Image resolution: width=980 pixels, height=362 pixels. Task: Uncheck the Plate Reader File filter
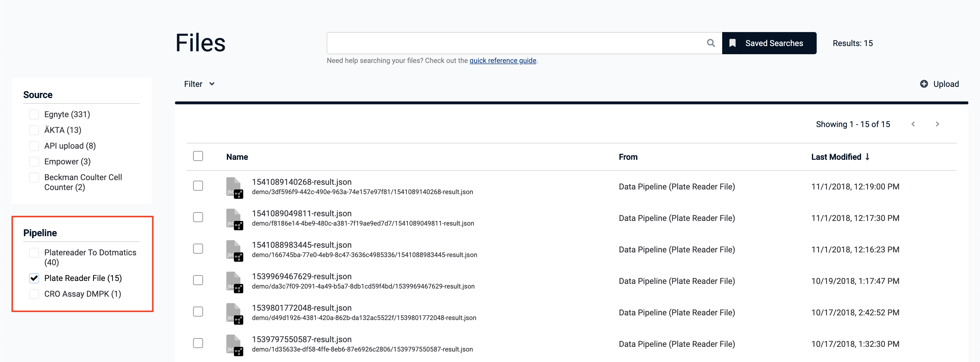pos(34,278)
